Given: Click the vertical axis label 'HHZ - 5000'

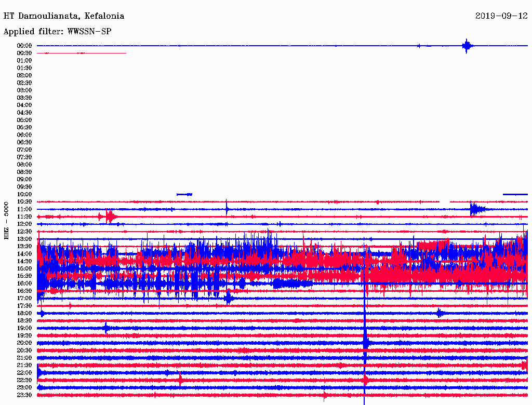Looking at the screenshot, I should 6,221.
